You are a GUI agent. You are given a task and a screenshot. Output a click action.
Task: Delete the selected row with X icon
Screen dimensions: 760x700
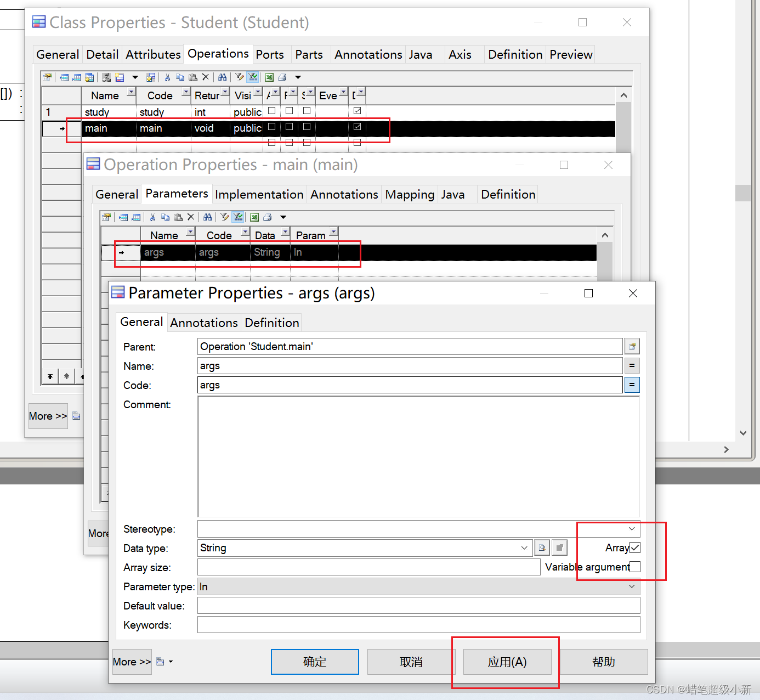click(206, 77)
